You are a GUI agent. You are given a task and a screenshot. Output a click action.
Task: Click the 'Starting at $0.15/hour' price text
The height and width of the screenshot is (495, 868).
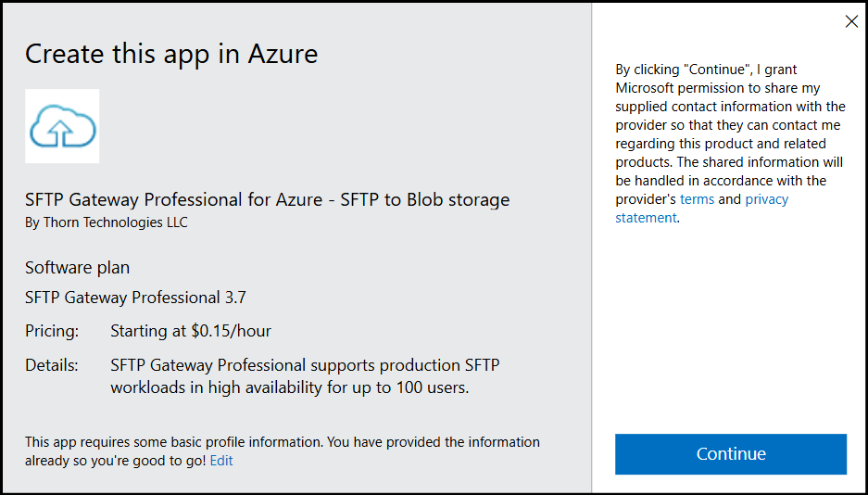coord(191,331)
